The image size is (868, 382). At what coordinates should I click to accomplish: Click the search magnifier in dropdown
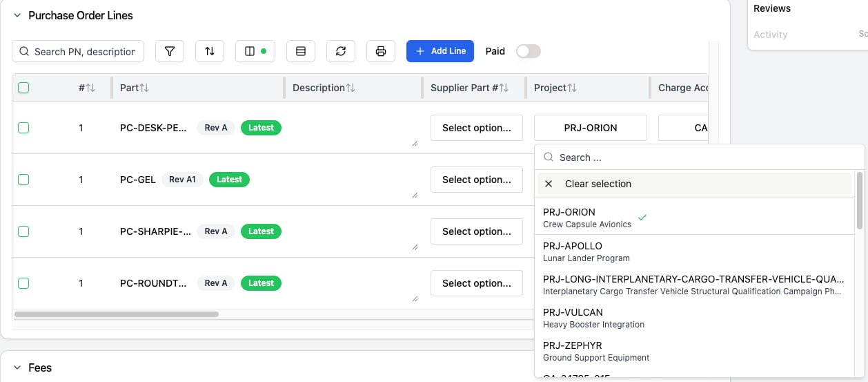(549, 157)
